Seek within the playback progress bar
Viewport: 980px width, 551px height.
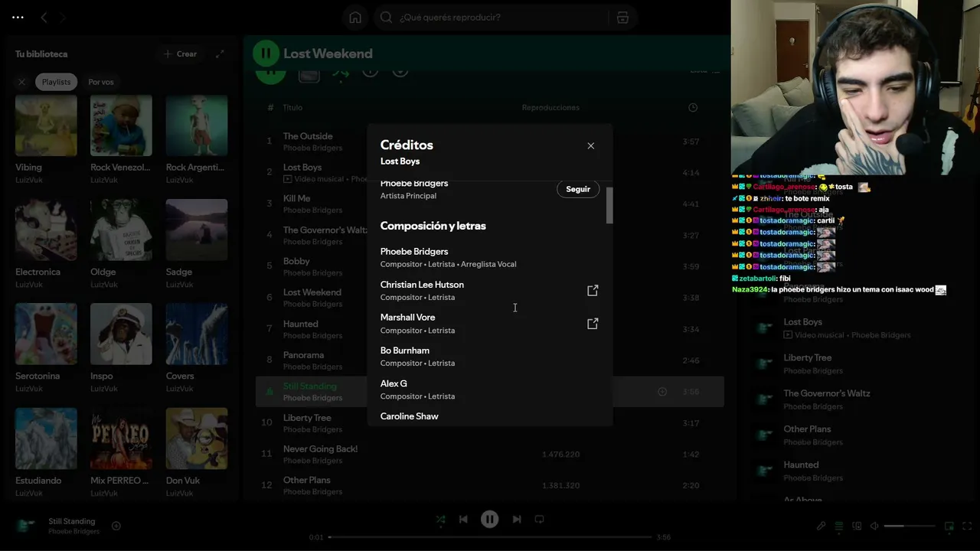tap(490, 537)
